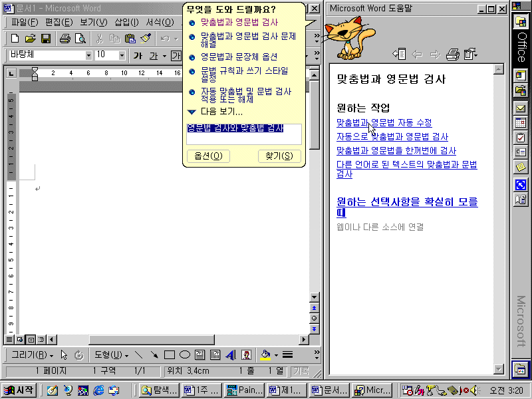Create a new blank document in Word
This screenshot has height=399, width=532.
pos(15,39)
